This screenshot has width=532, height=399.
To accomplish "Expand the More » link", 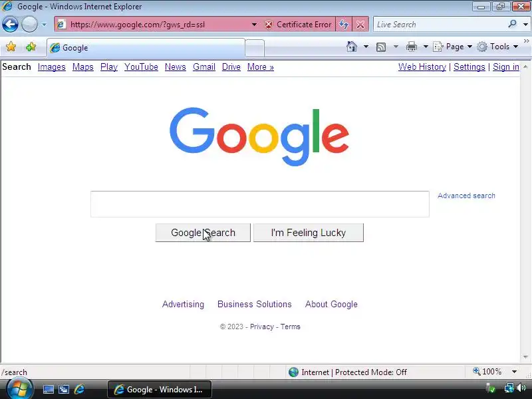I will coord(260,67).
